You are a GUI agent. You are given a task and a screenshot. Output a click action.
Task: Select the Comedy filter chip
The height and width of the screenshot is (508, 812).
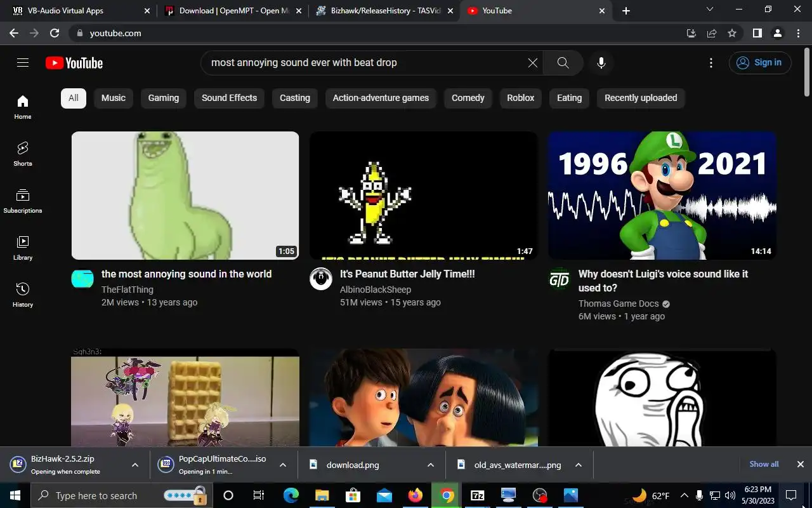(468, 98)
